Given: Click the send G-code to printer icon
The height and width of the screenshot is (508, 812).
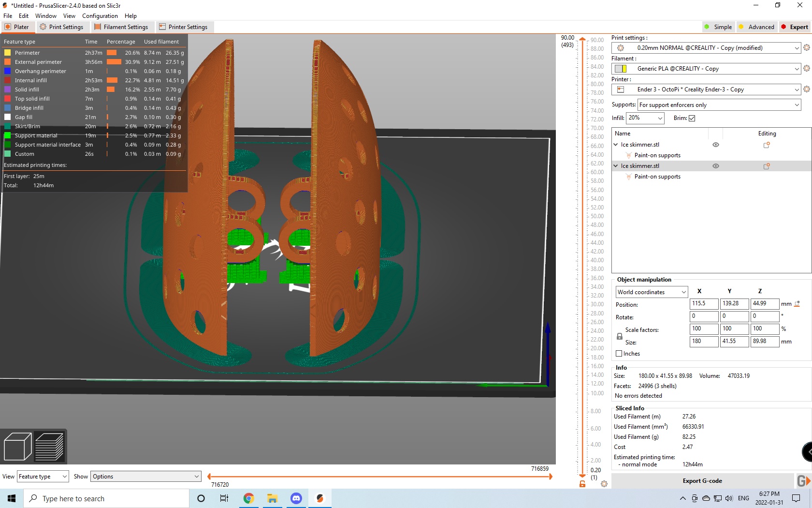Looking at the screenshot, I should point(803,481).
